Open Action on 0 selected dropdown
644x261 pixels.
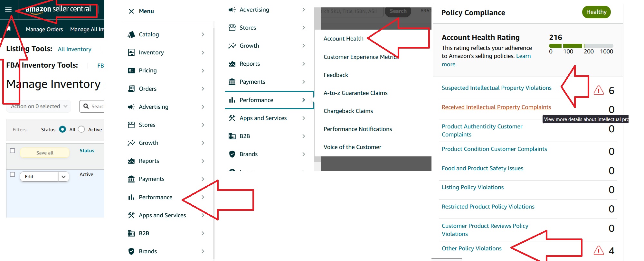pyautogui.click(x=39, y=106)
